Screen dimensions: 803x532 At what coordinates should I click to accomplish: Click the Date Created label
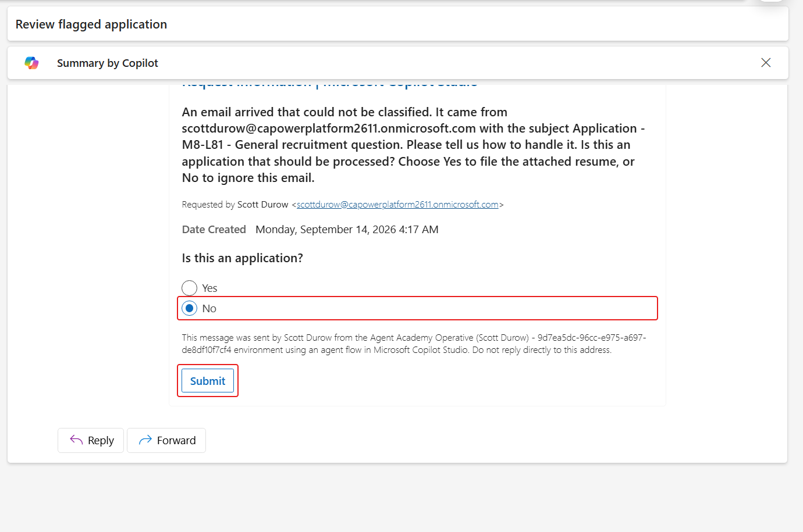point(214,229)
